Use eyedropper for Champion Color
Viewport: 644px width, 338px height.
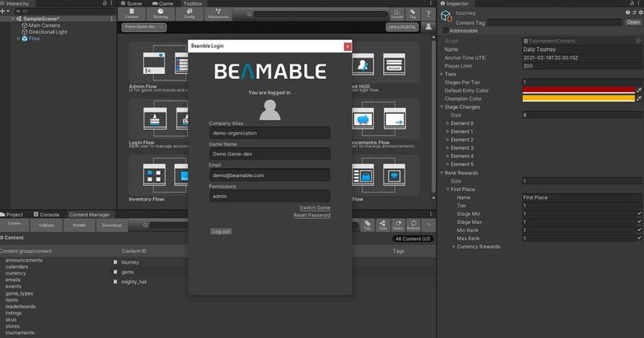pyautogui.click(x=639, y=98)
